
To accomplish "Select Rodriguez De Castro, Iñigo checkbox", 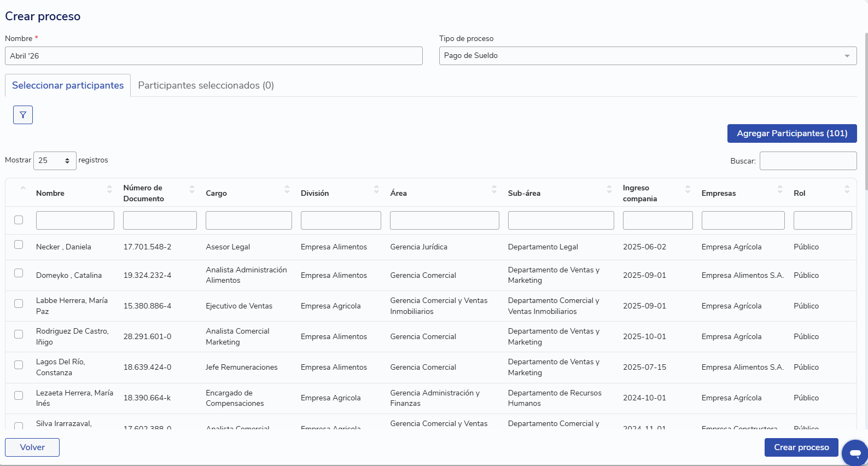I will (19, 334).
